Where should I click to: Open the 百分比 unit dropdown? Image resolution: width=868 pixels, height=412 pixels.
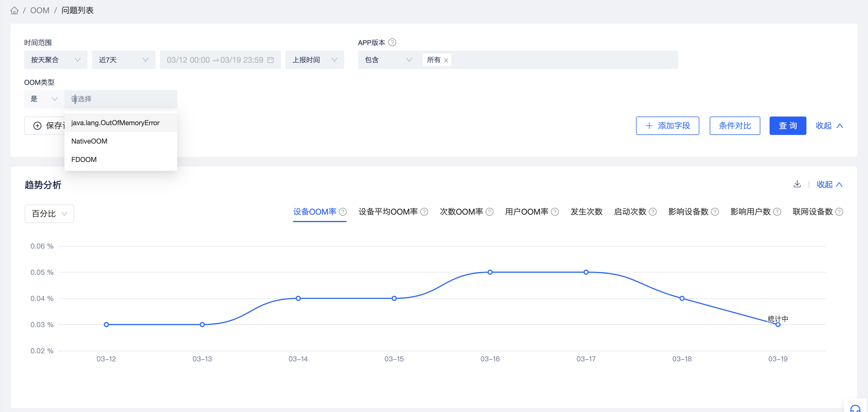pos(50,213)
